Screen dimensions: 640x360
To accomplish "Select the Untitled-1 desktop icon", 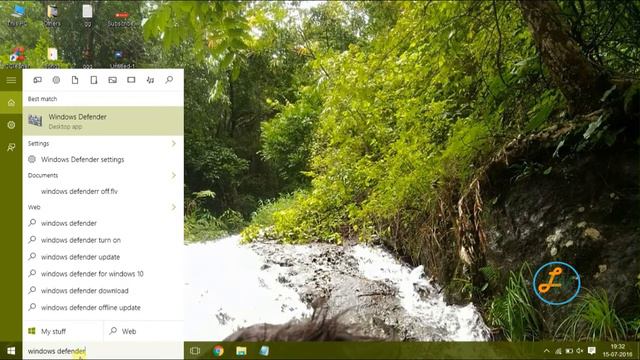I will (121, 59).
